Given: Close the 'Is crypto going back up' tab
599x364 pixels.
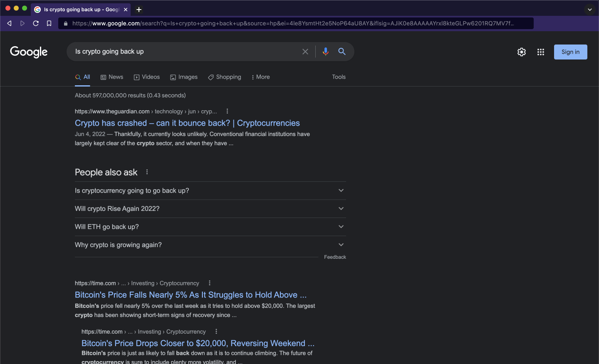Looking at the screenshot, I should pyautogui.click(x=126, y=10).
